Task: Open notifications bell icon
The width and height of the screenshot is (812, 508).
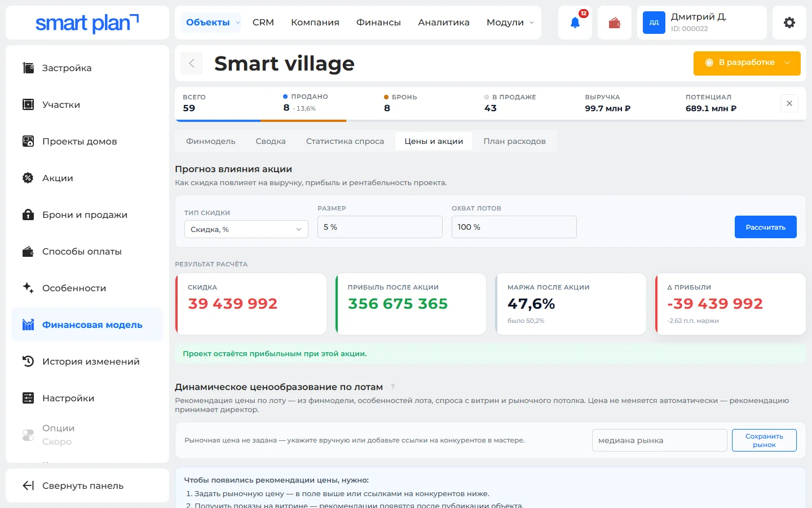Action: click(575, 23)
